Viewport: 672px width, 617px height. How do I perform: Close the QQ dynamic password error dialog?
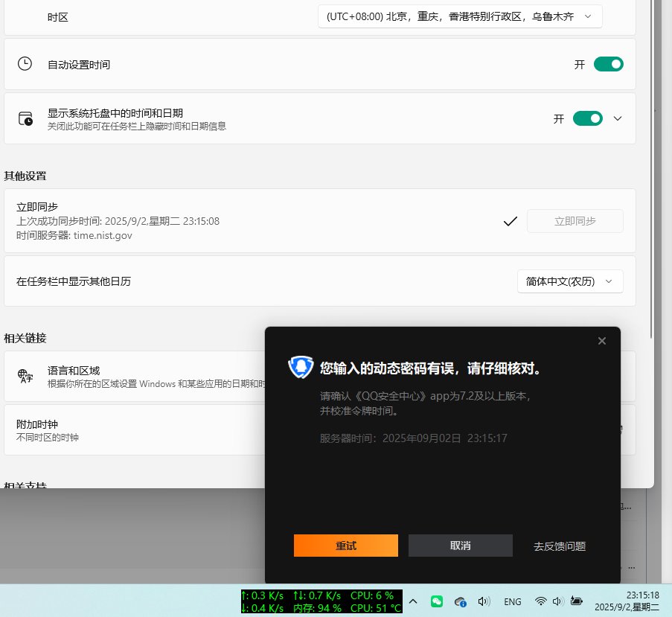click(601, 341)
